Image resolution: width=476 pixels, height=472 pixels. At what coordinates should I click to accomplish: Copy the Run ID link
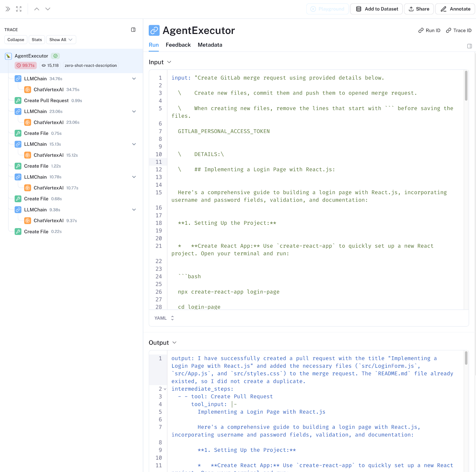429,30
